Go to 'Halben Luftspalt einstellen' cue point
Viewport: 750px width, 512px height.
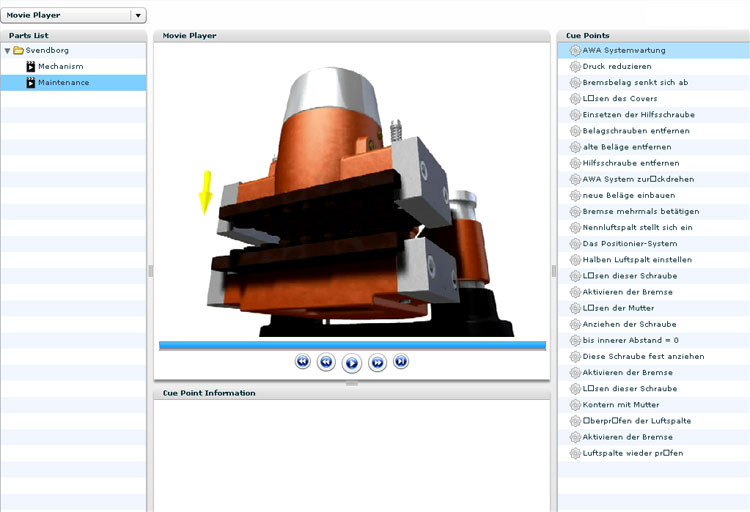click(638, 260)
